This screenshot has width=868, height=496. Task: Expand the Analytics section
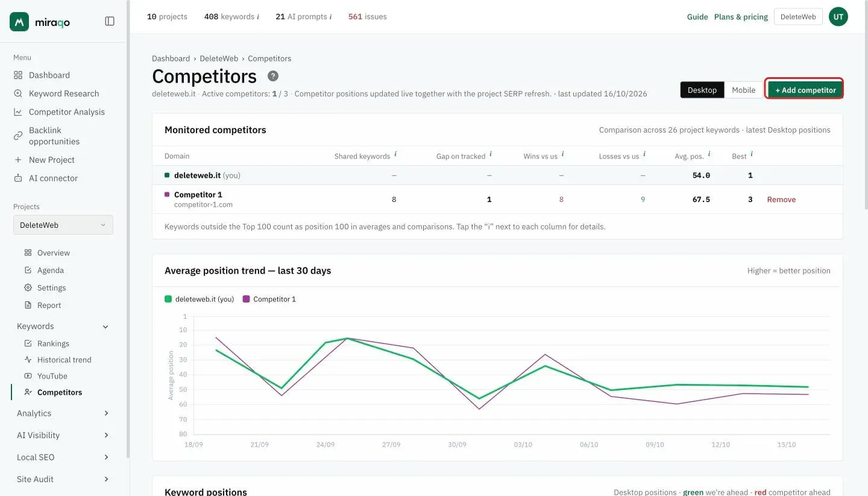tap(63, 413)
